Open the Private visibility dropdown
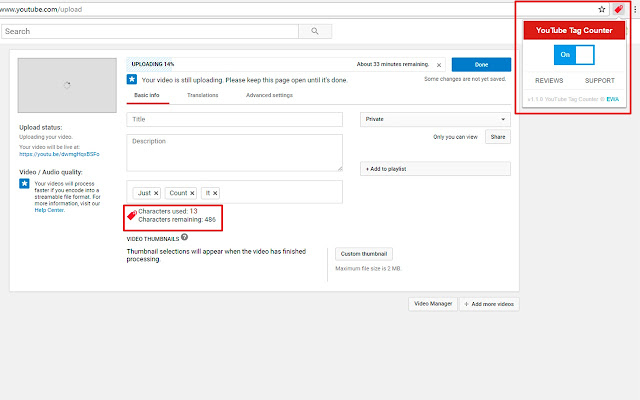The image size is (640, 400). [x=435, y=119]
